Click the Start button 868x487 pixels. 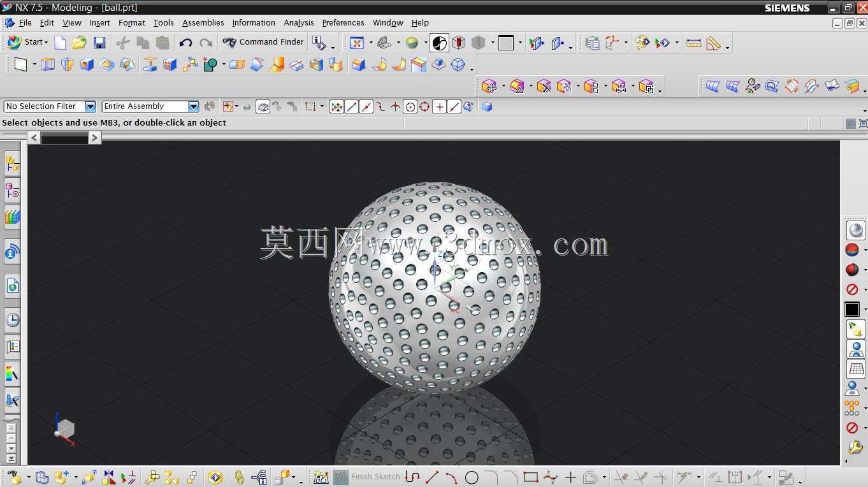tap(27, 42)
